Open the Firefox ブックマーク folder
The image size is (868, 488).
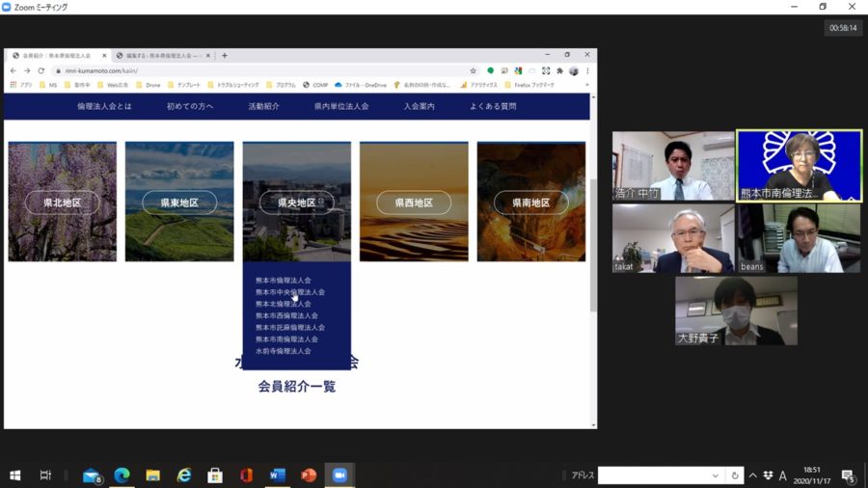click(x=529, y=85)
